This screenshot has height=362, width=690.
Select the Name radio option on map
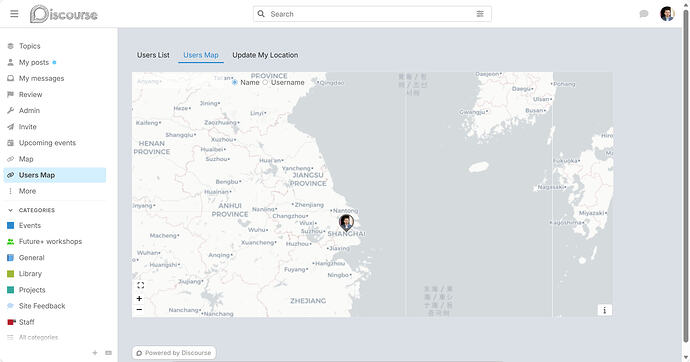235,82
